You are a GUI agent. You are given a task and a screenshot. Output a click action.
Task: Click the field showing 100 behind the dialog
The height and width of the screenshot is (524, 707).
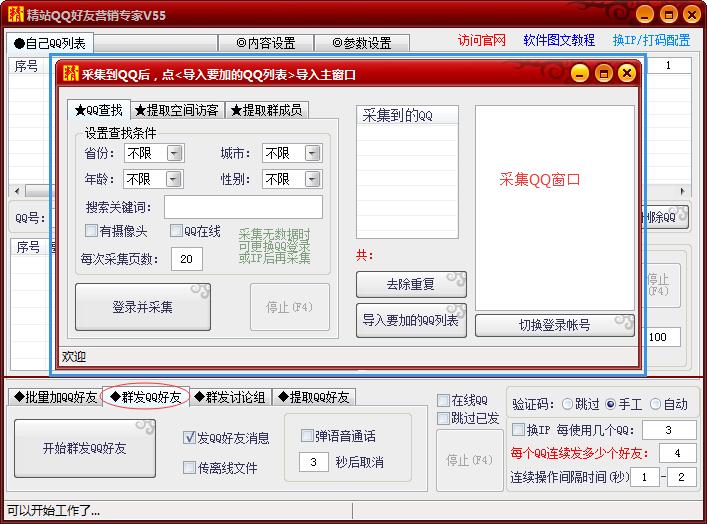pyautogui.click(x=663, y=337)
